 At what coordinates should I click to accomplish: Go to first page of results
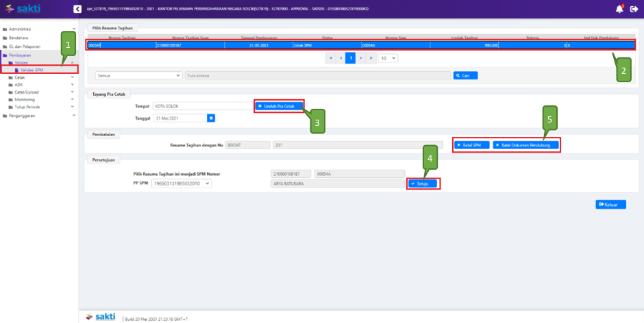pyautogui.click(x=331, y=58)
